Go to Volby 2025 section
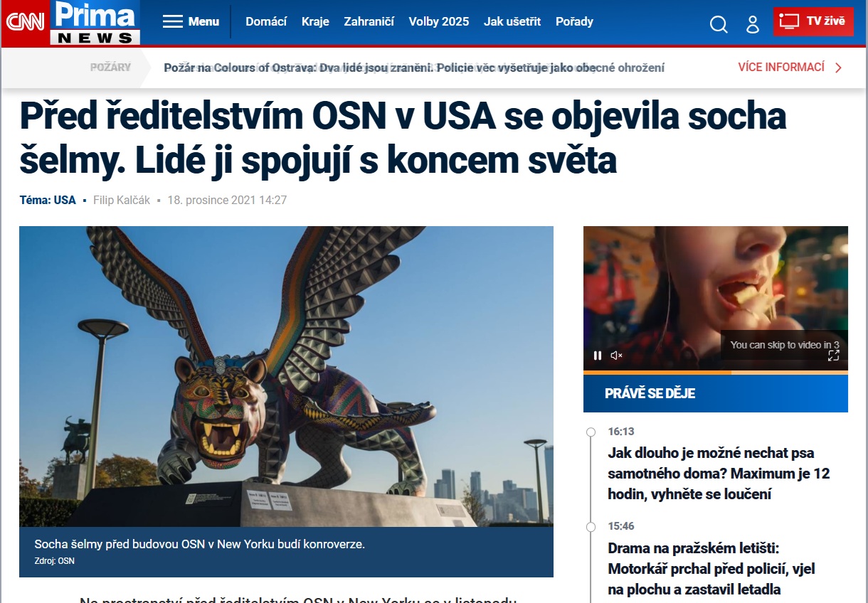Viewport: 868px width, 603px height. 439,21
